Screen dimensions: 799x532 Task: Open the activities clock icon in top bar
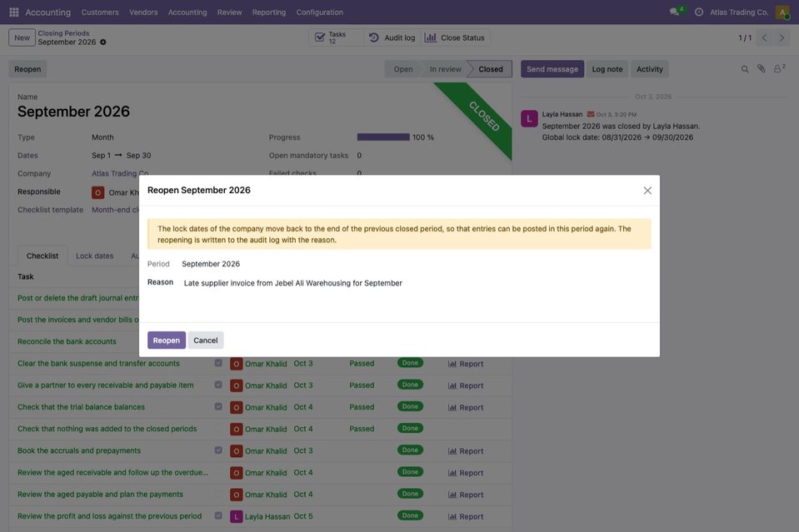coord(699,12)
